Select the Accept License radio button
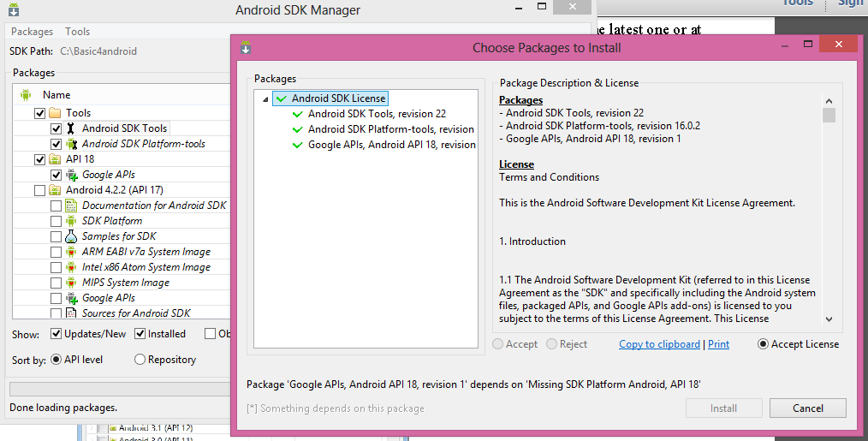This screenshot has height=441, width=868. point(763,344)
